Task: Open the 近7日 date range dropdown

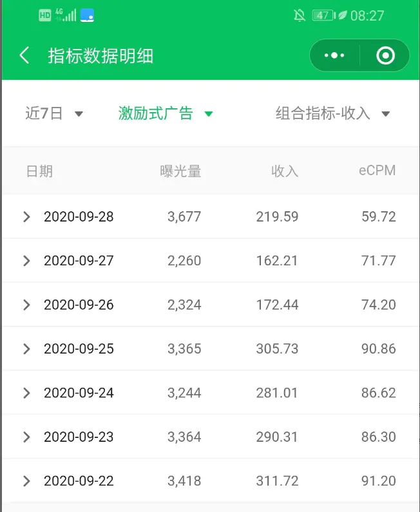Action: (x=54, y=113)
